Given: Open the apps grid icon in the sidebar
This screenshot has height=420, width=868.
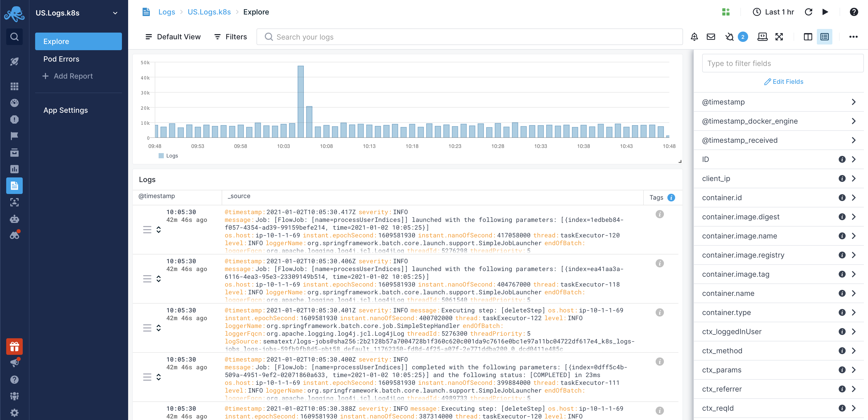Looking at the screenshot, I should coord(14,86).
